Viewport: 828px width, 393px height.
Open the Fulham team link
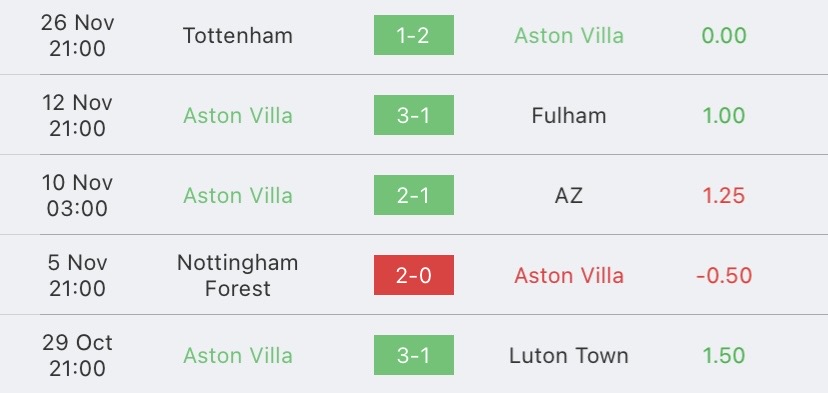click(569, 115)
